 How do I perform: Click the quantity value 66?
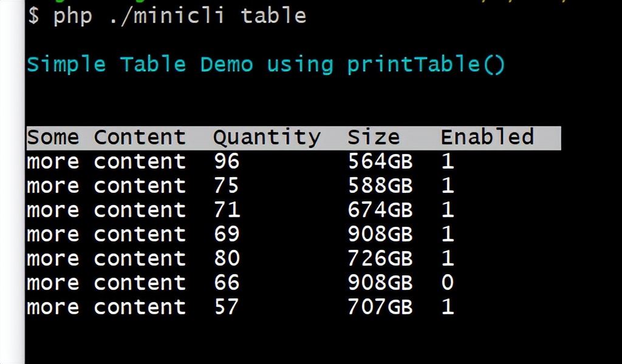pyautogui.click(x=227, y=283)
